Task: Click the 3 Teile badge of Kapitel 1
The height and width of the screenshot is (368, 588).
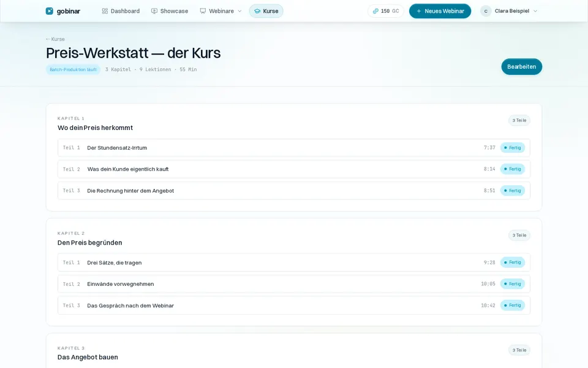Action: click(519, 121)
